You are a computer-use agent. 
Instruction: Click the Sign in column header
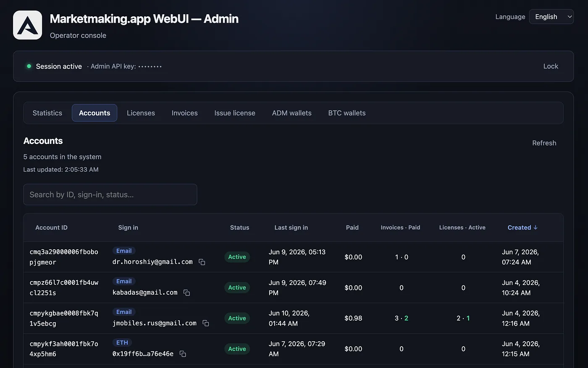pyautogui.click(x=128, y=227)
